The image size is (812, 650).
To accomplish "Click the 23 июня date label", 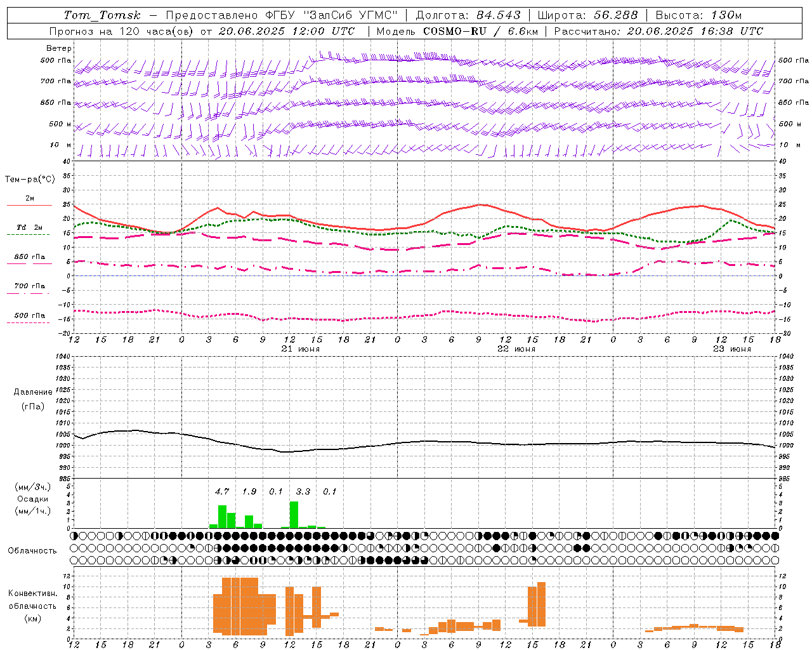I will (x=731, y=349).
